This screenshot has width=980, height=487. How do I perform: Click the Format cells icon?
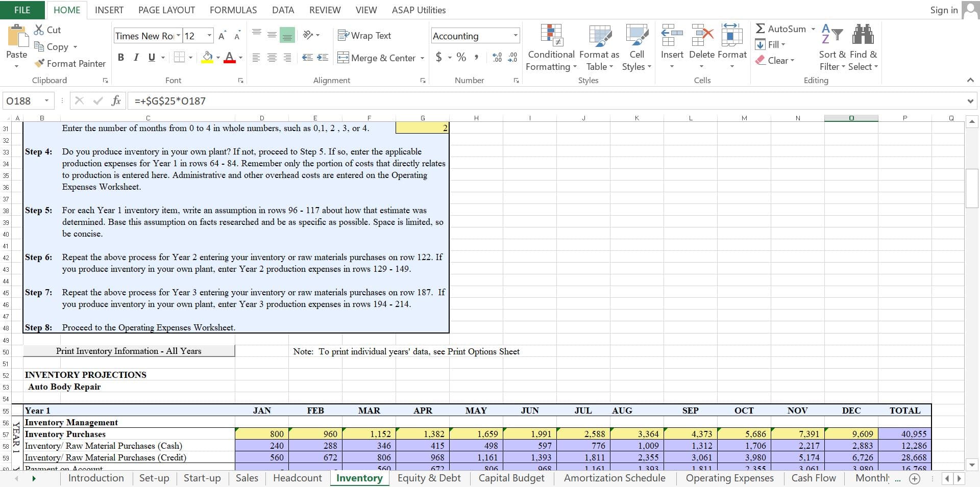(732, 35)
